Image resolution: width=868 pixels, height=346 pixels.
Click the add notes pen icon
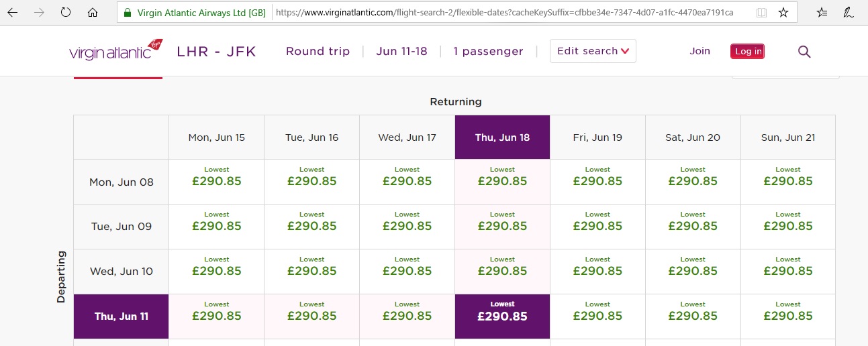(849, 12)
